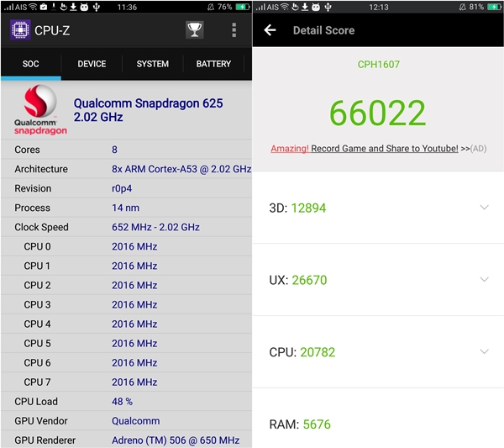Tap the total score 66022
Image resolution: width=504 pixels, height=448 pixels.
pos(378,113)
